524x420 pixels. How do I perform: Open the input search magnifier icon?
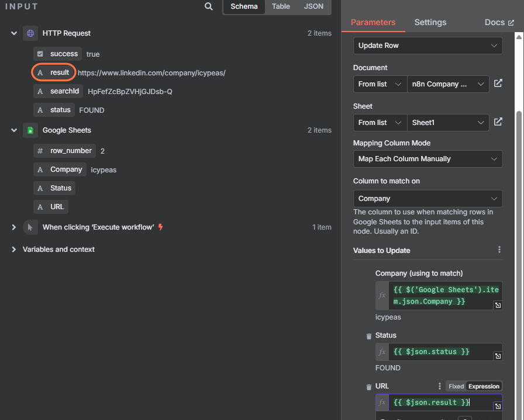tap(209, 6)
